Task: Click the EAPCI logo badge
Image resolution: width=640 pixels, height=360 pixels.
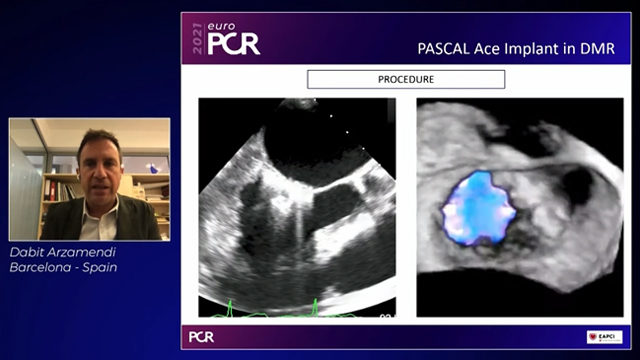Action: [604, 337]
